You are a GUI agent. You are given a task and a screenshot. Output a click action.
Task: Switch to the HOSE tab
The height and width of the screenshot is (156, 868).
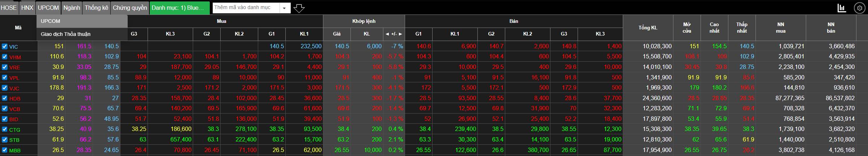pos(9,8)
